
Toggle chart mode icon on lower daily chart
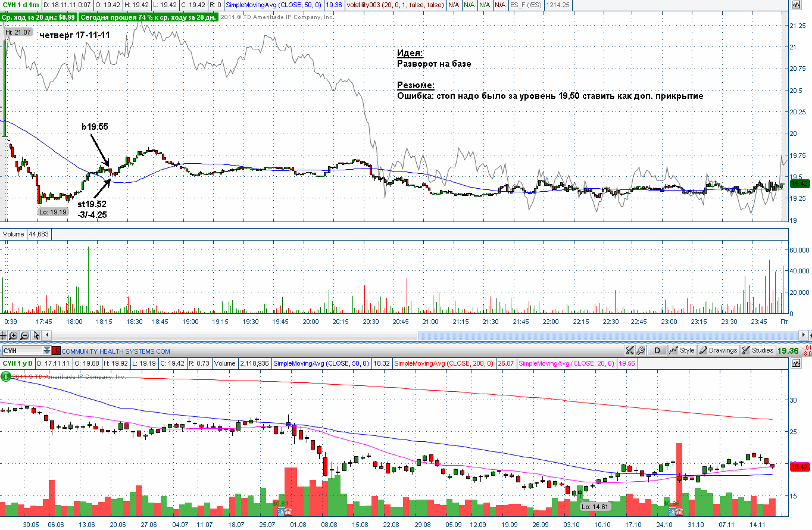pos(796,362)
